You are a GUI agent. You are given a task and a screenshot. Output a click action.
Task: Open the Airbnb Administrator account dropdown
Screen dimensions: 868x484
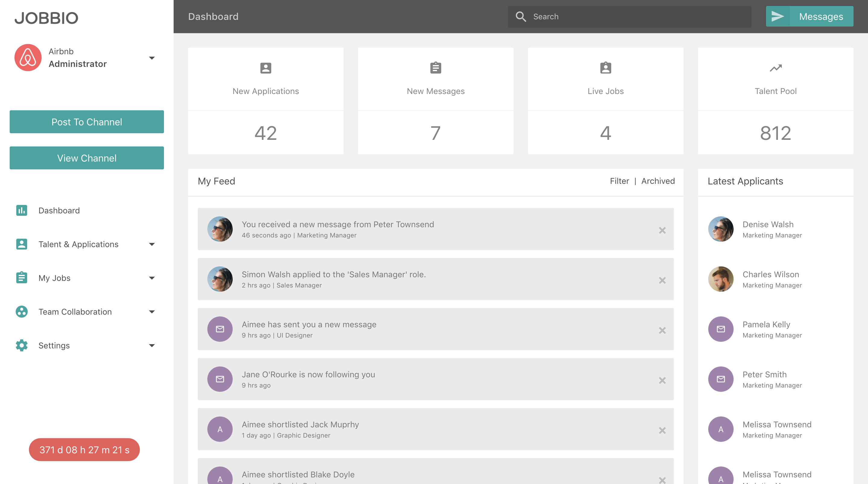pos(152,58)
